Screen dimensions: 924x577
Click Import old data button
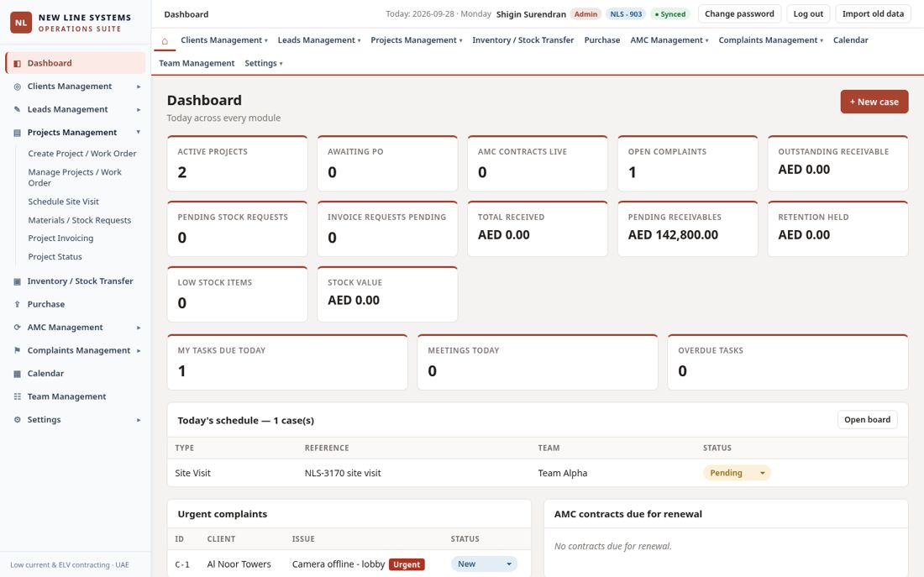pyautogui.click(x=873, y=13)
